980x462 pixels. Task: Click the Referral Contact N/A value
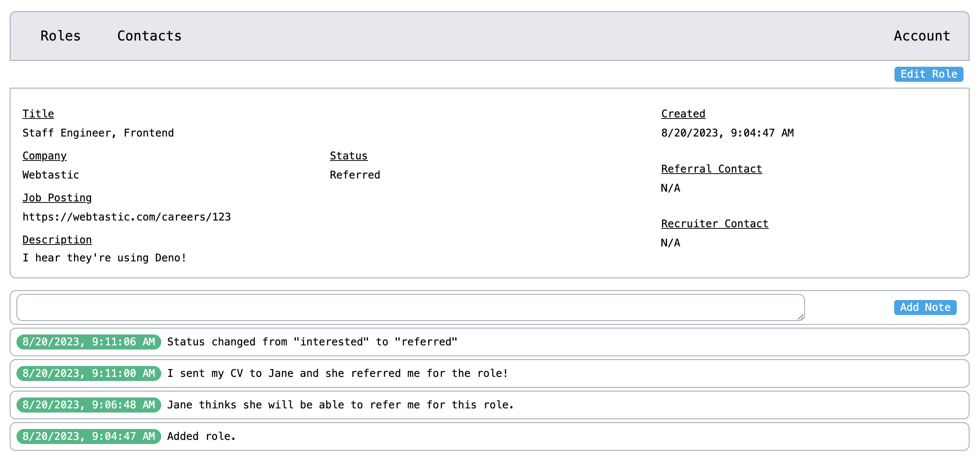coord(670,188)
